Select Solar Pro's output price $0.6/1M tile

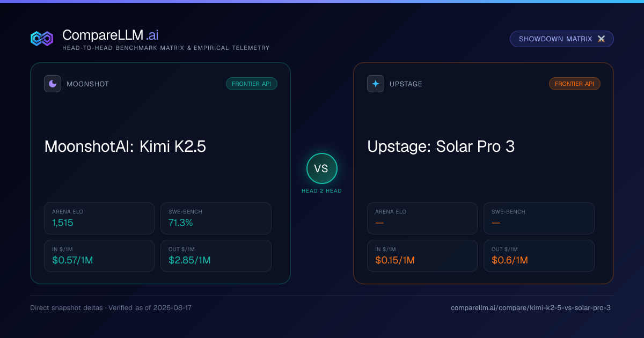click(539, 256)
